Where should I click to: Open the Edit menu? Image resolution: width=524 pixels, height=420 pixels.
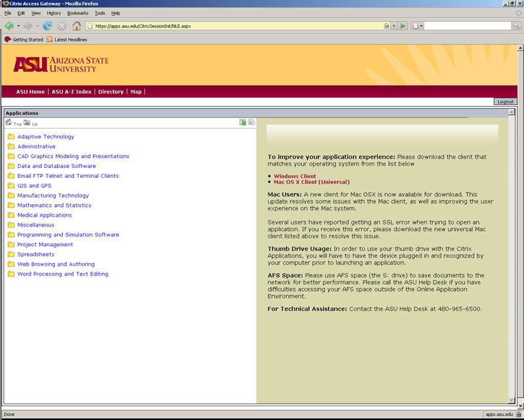[x=21, y=13]
